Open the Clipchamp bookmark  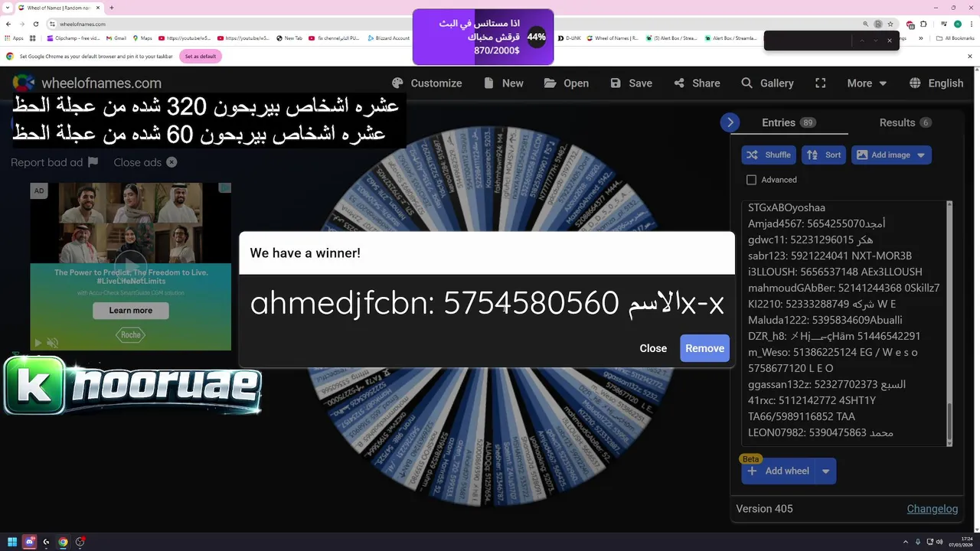coord(73,38)
